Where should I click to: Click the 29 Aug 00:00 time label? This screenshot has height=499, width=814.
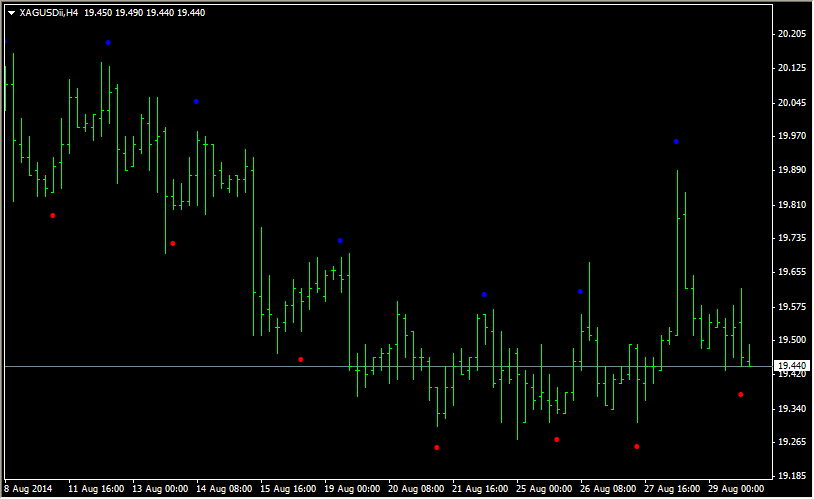pyautogui.click(x=736, y=489)
